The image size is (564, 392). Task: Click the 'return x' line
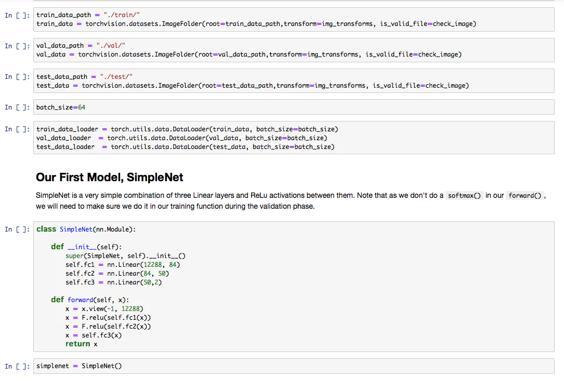81,344
